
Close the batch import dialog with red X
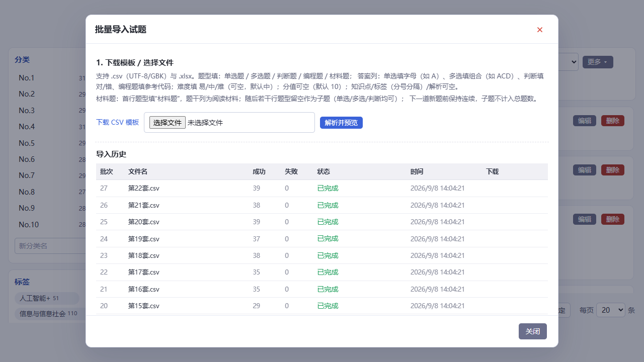point(540,30)
